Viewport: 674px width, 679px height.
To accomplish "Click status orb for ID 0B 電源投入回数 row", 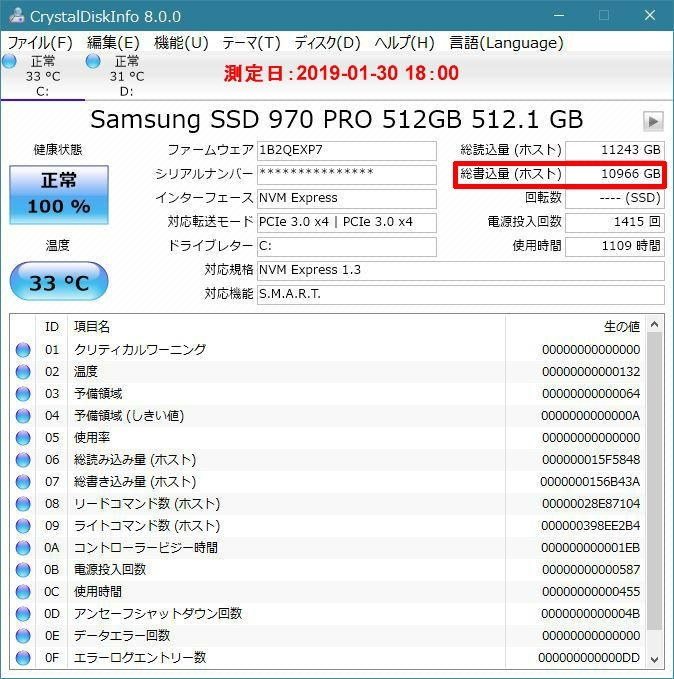I will tap(23, 569).
